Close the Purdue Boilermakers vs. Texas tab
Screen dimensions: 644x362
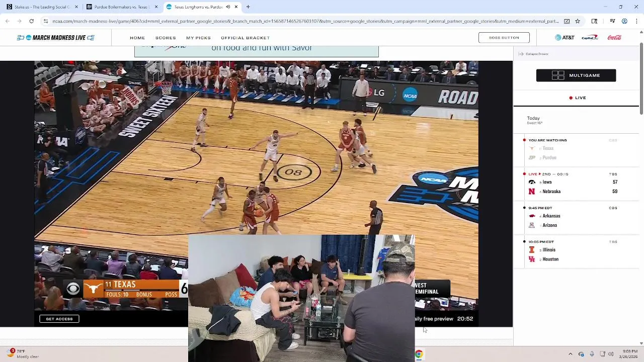point(156,7)
